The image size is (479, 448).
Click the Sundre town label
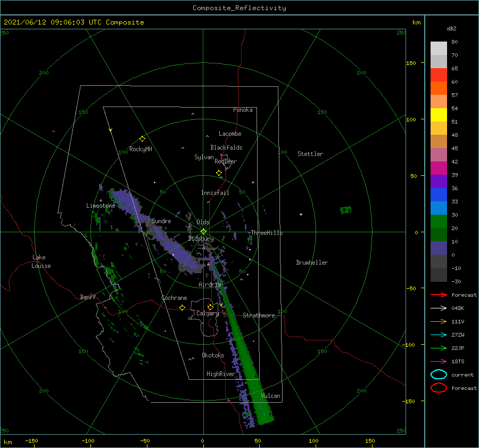coord(161,221)
